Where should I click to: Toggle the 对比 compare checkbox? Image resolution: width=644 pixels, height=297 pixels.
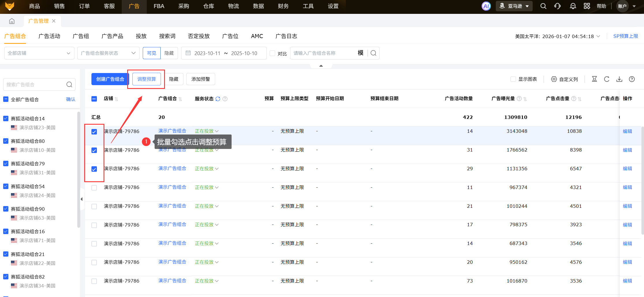pyautogui.click(x=273, y=53)
